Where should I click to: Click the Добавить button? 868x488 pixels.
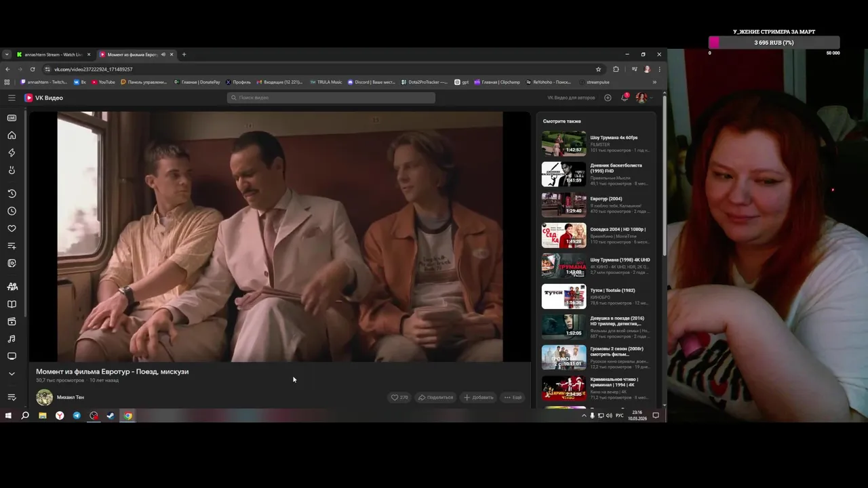[x=478, y=397]
